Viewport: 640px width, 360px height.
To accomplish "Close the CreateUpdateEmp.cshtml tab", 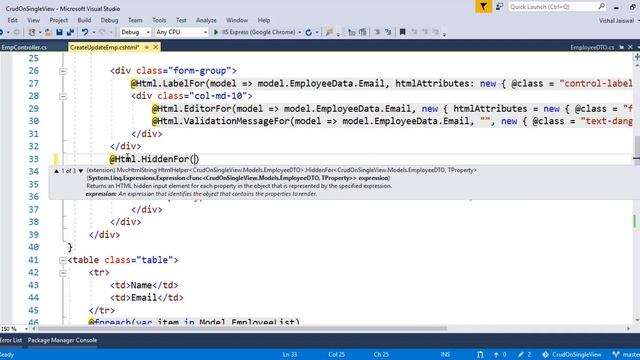I will tap(156, 47).
